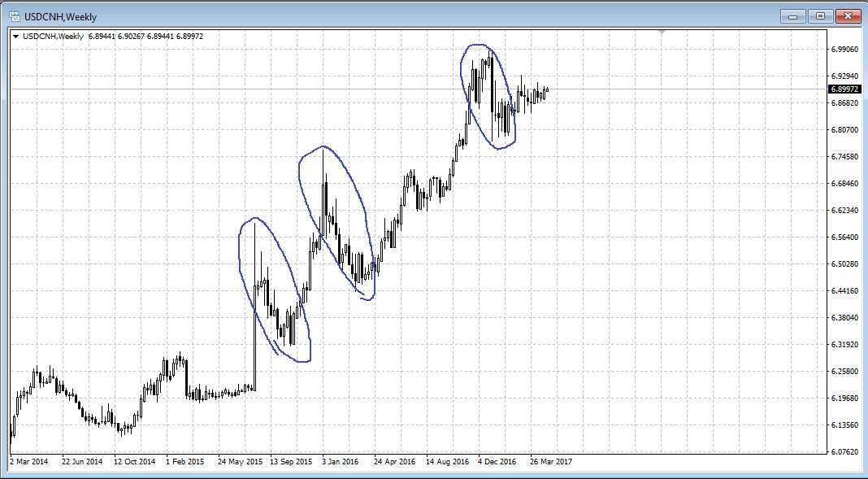Click the 3 Jan 2016 date label
Screen dimensions: 868x479
click(341, 462)
